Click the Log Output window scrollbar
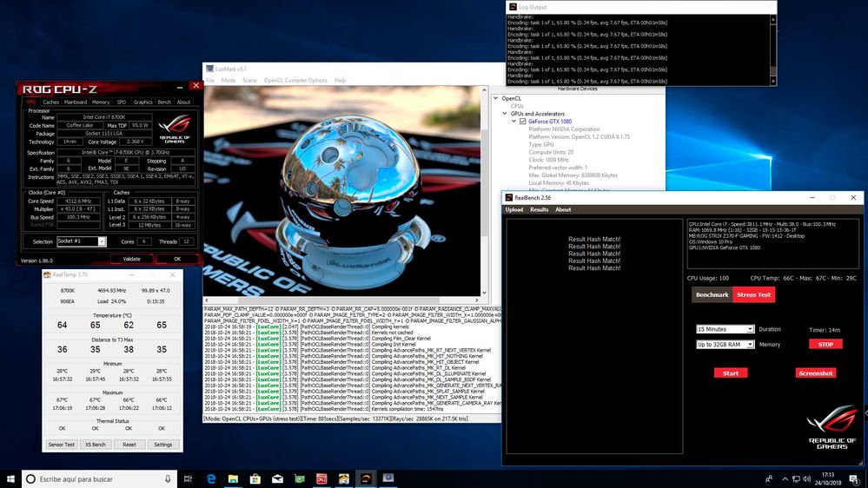Image resolution: width=868 pixels, height=488 pixels. pos(773,49)
